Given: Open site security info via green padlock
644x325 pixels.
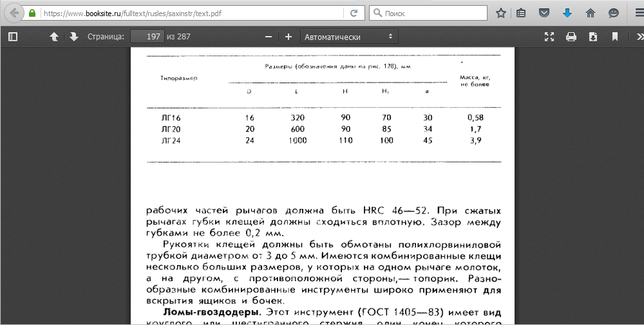Looking at the screenshot, I should tap(32, 13).
